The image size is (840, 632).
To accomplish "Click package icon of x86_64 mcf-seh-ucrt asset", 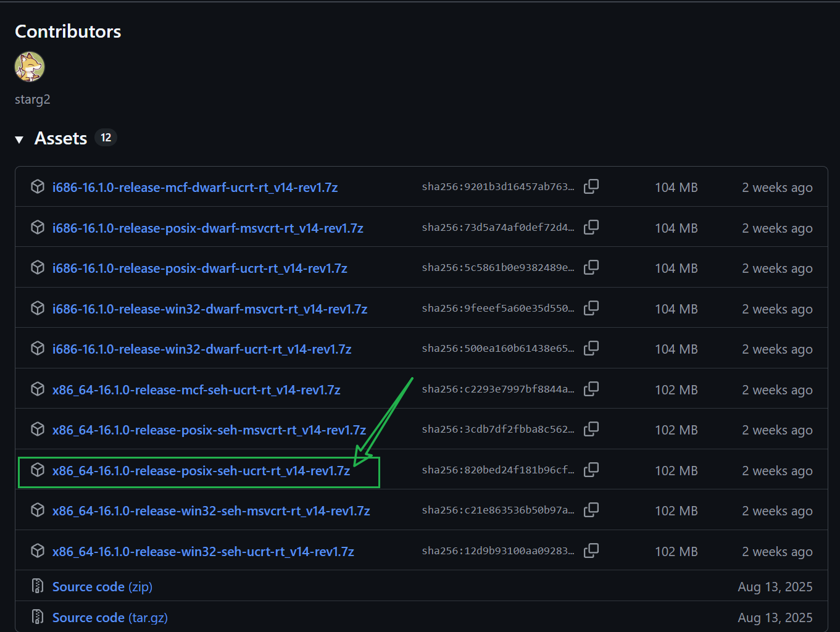I will (x=38, y=389).
